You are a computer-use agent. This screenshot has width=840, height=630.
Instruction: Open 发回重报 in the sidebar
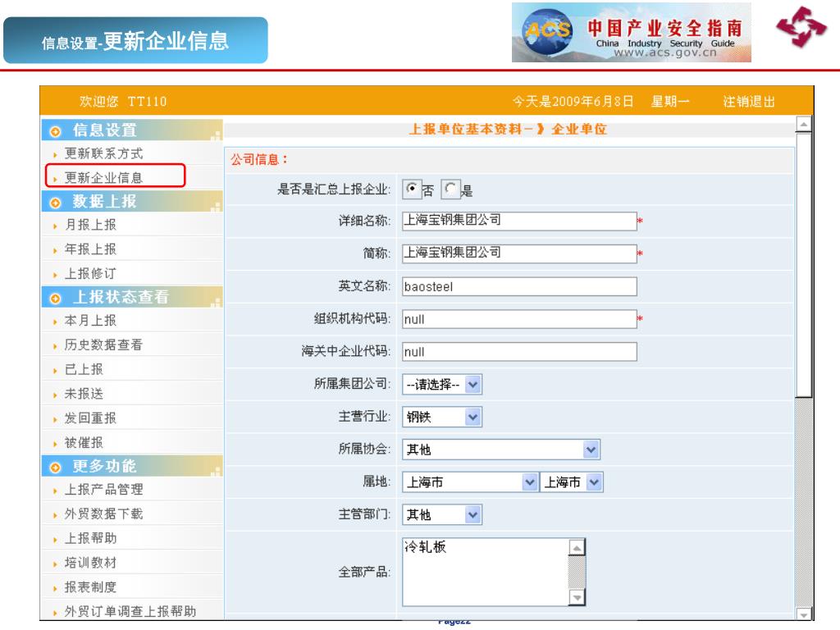click(90, 418)
